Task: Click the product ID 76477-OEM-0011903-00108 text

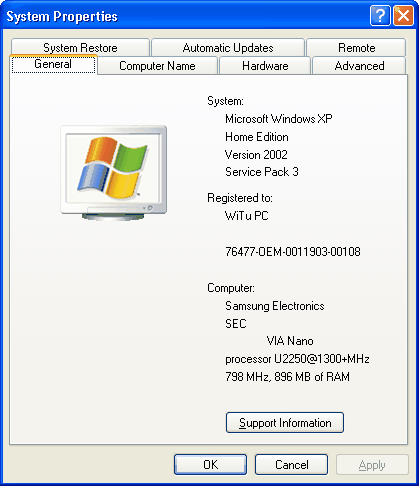Action: point(293,252)
